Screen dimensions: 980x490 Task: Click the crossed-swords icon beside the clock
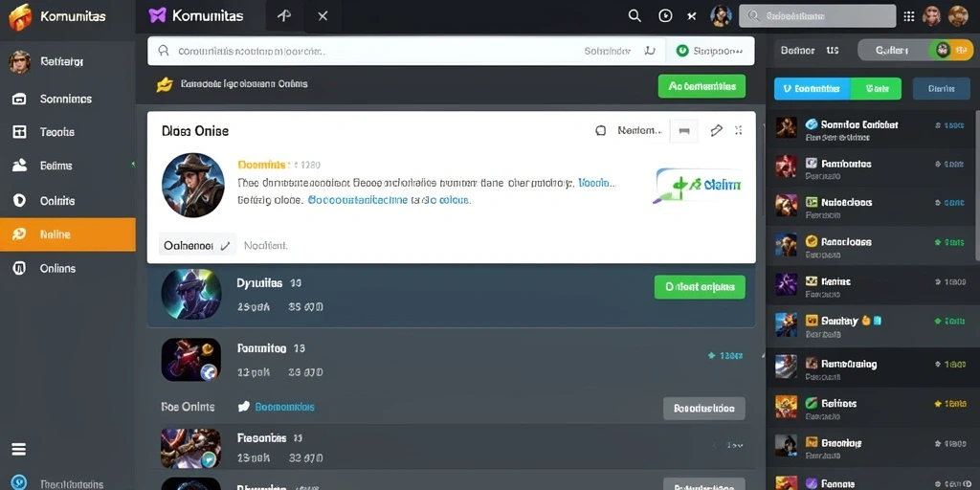pos(691,17)
